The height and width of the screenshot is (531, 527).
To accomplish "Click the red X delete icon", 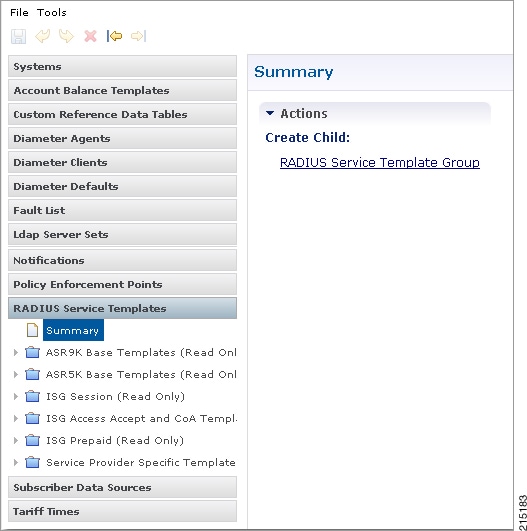I will click(90, 36).
